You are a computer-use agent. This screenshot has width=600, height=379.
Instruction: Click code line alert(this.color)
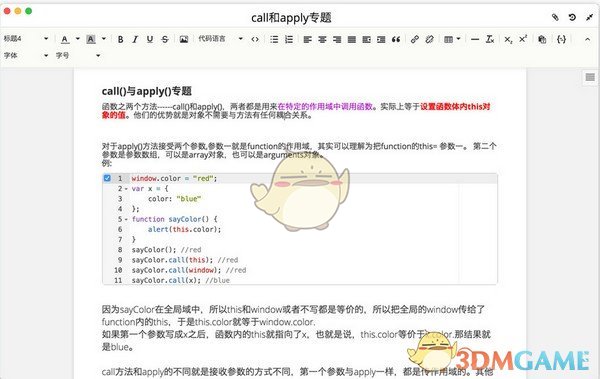pyautogui.click(x=185, y=229)
